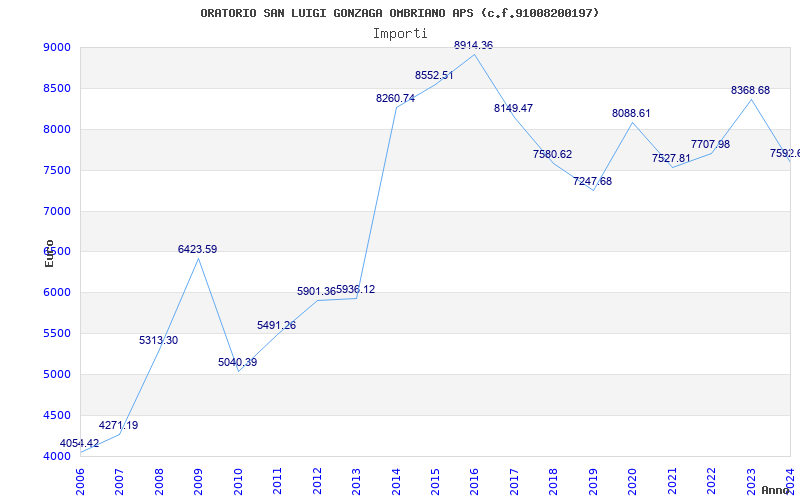Click x-axis year 2018
Image resolution: width=800 pixels, height=500 pixels.
click(554, 481)
